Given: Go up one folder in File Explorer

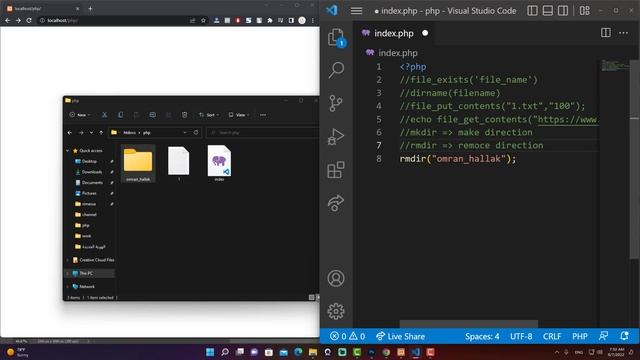Looking at the screenshot, I should 101,133.
